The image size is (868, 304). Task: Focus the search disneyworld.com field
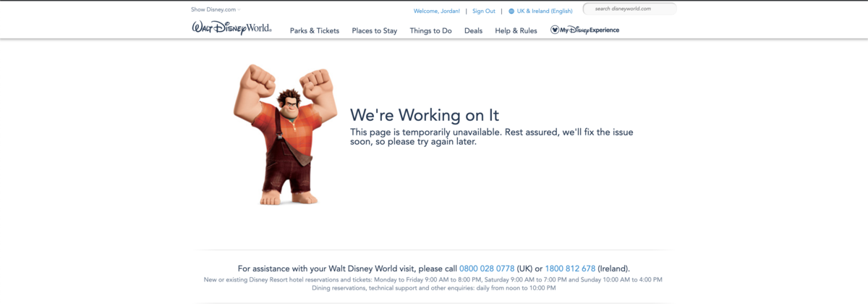point(631,9)
